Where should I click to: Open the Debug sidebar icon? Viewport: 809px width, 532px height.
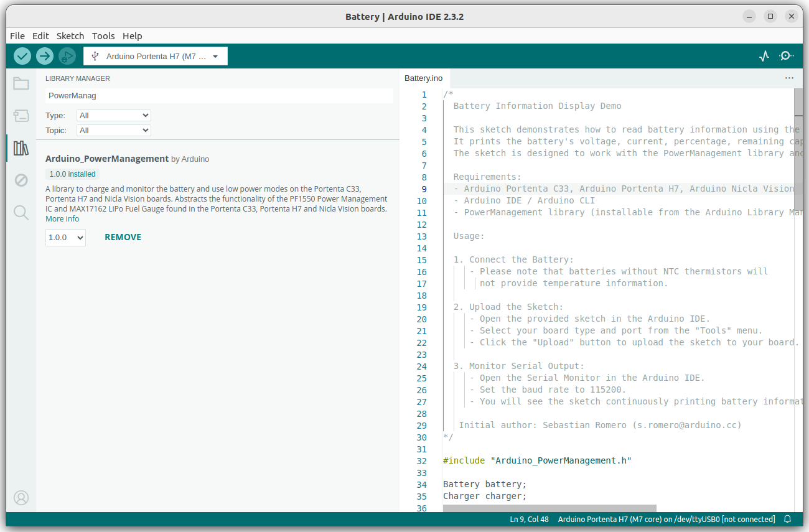[x=21, y=180]
